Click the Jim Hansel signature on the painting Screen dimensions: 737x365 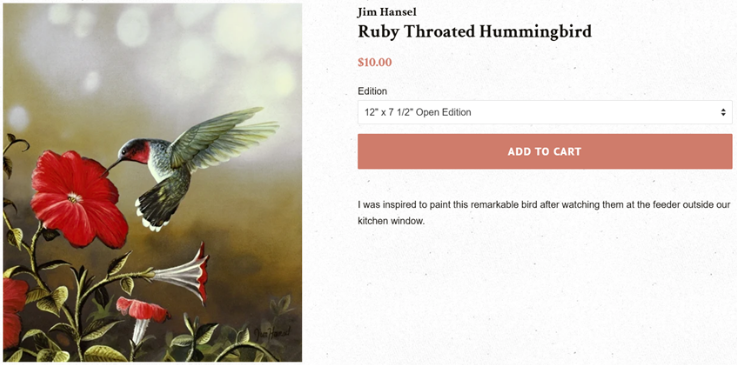point(272,333)
